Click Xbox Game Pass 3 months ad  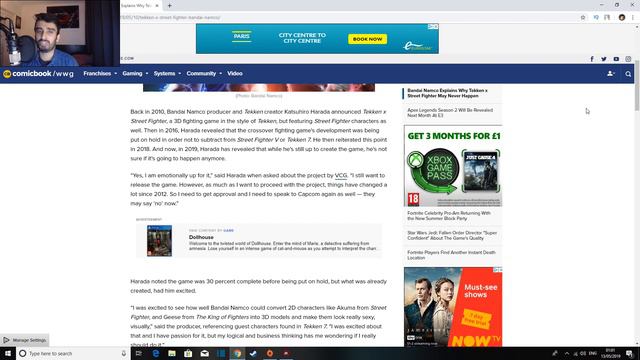[453, 166]
